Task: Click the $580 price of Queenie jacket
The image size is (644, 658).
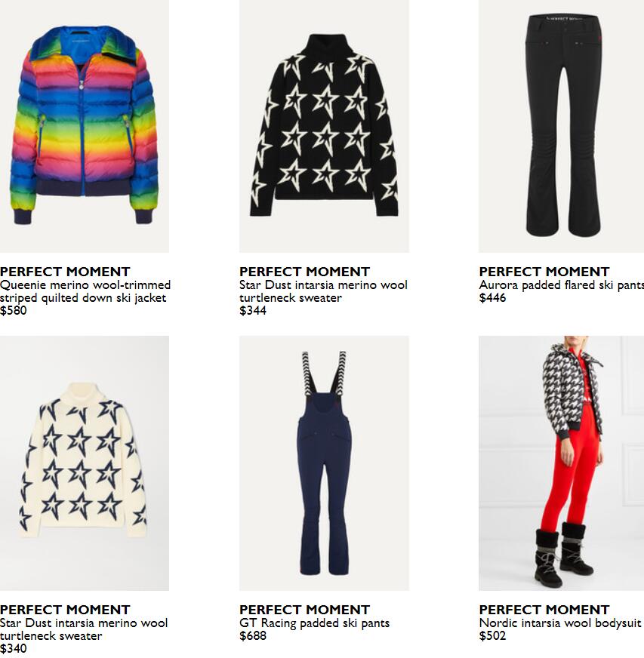Action: pos(14,311)
